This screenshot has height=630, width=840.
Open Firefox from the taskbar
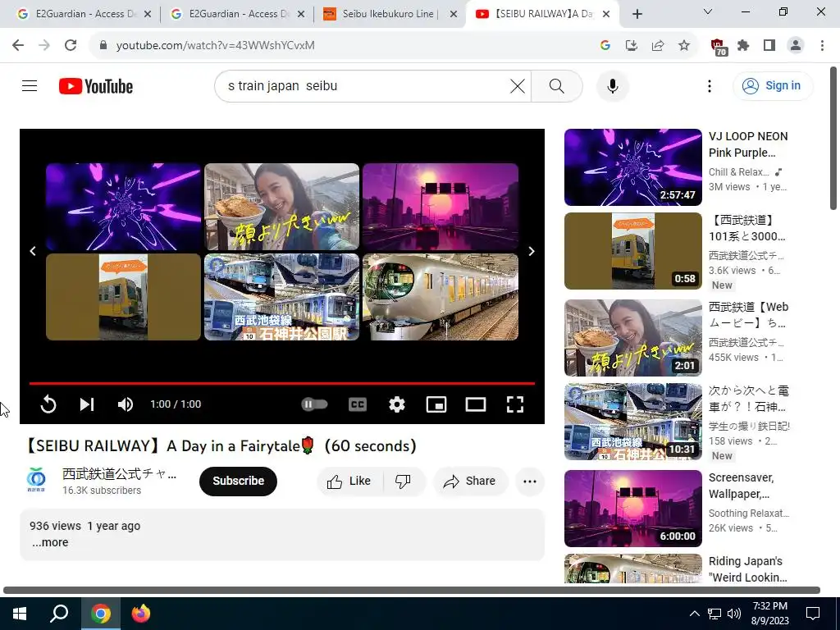coord(141,614)
